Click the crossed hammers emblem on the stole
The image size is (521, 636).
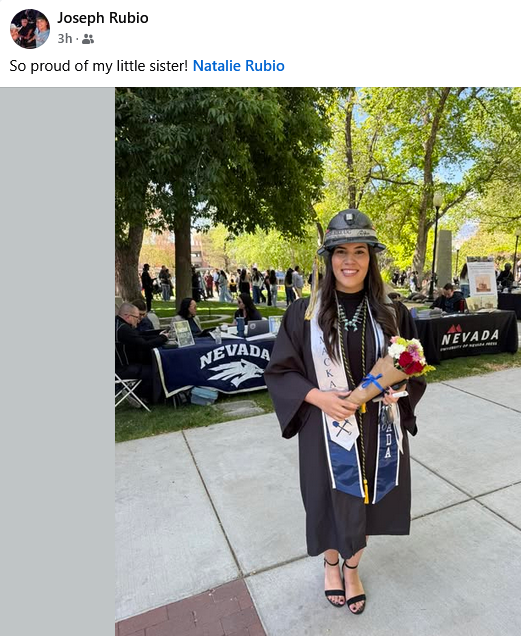tap(342, 429)
